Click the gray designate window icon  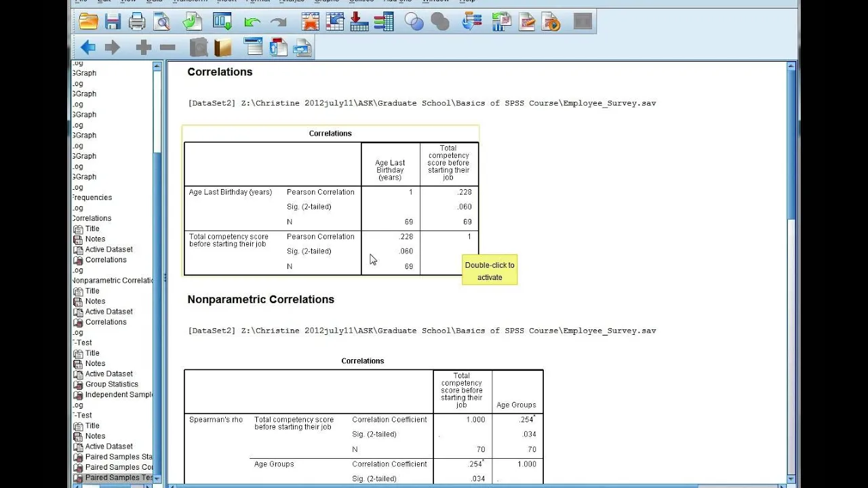click(x=583, y=22)
